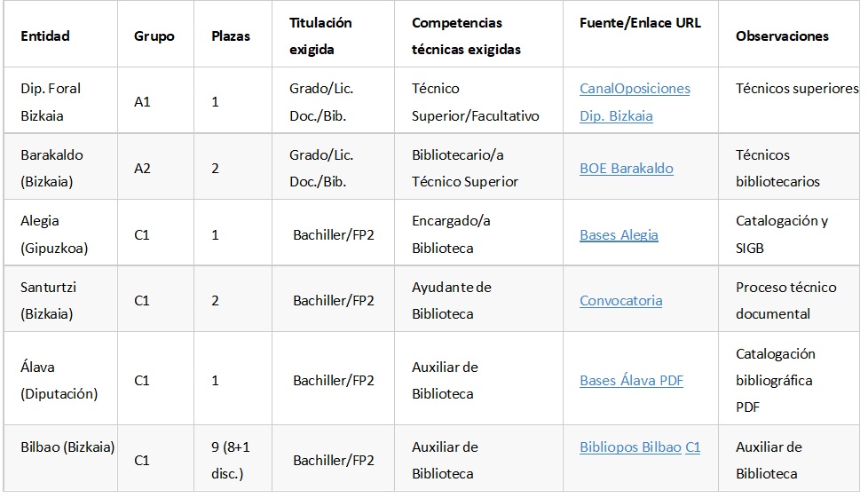
Task: Select the '9 (8+1 disc.)' plazas cell
Action: coord(231,460)
